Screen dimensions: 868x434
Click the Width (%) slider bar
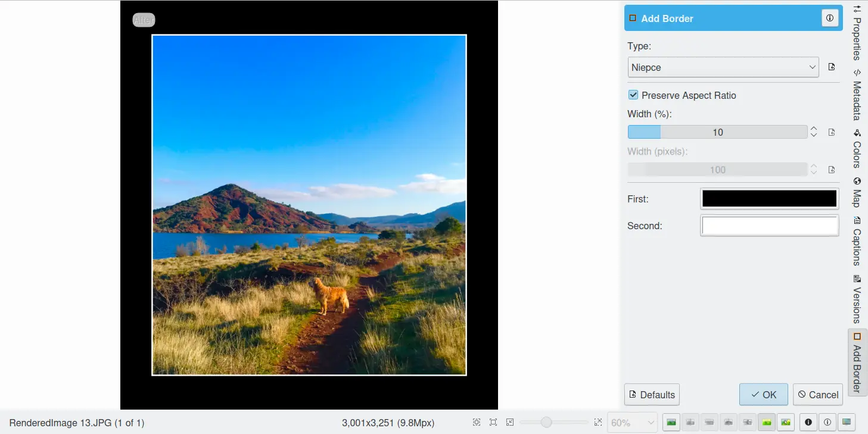717,132
